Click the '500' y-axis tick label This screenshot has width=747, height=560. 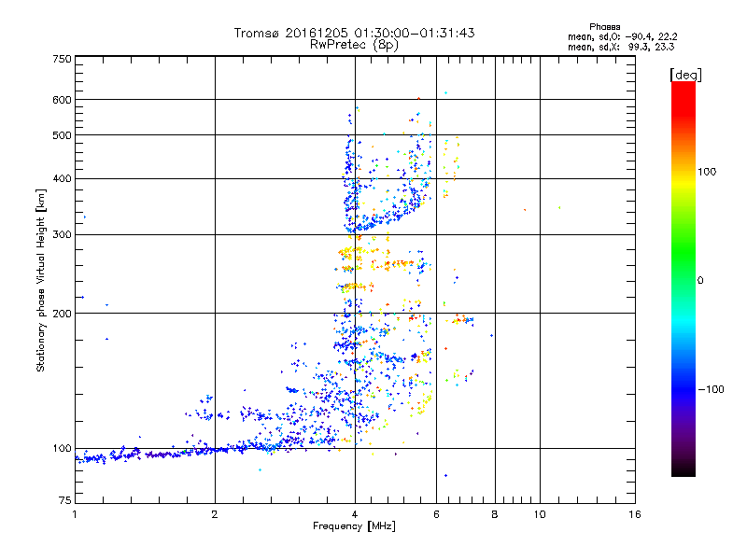point(62,135)
